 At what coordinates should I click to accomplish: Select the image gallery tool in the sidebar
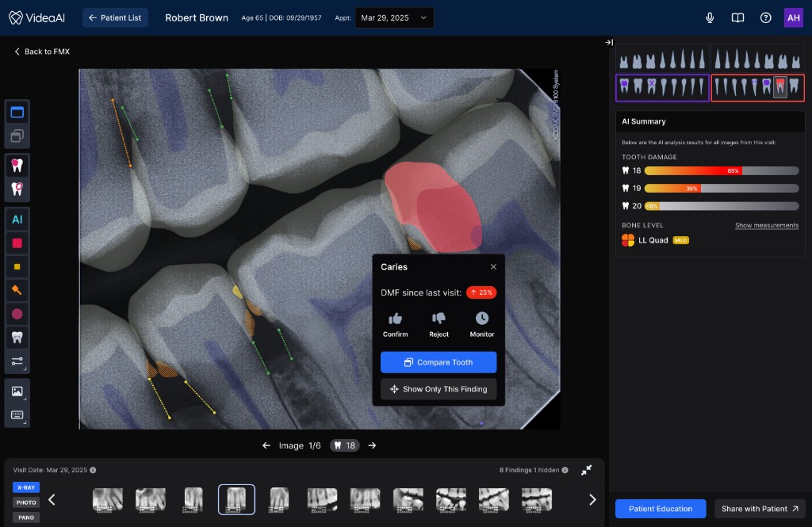click(x=17, y=390)
